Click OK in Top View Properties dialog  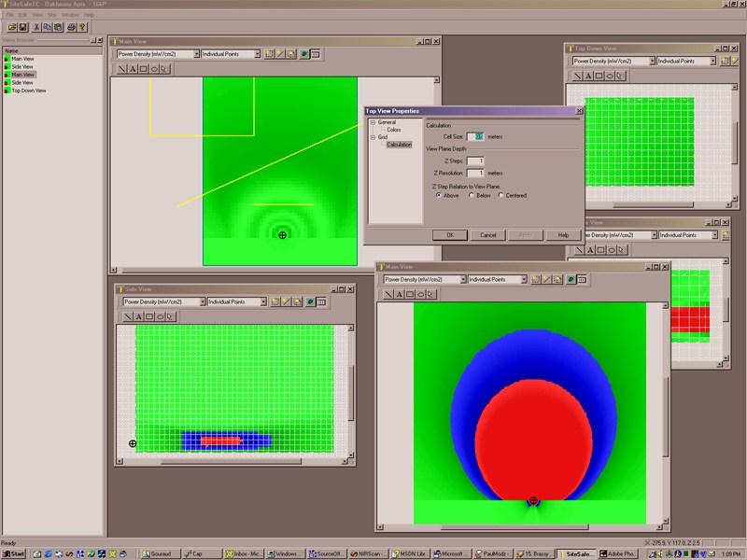(450, 235)
